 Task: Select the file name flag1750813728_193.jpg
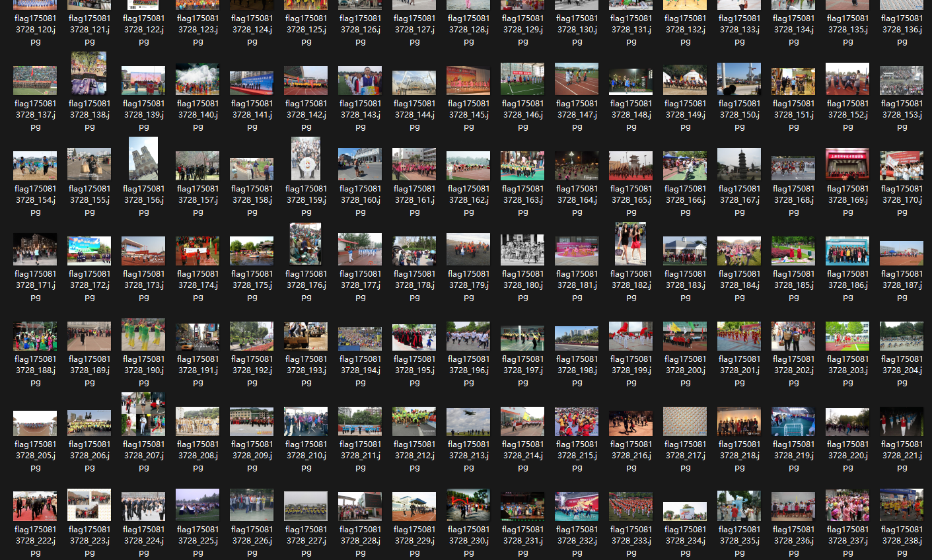[306, 370]
